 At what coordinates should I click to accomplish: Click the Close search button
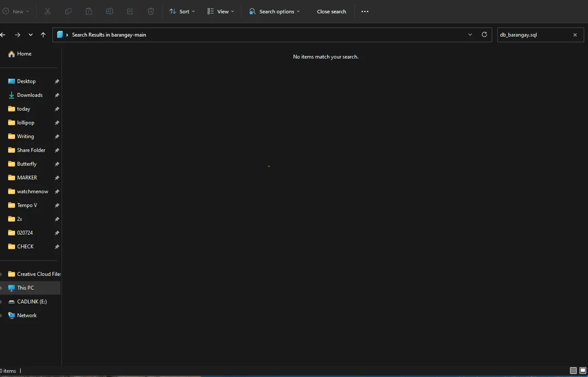click(331, 12)
